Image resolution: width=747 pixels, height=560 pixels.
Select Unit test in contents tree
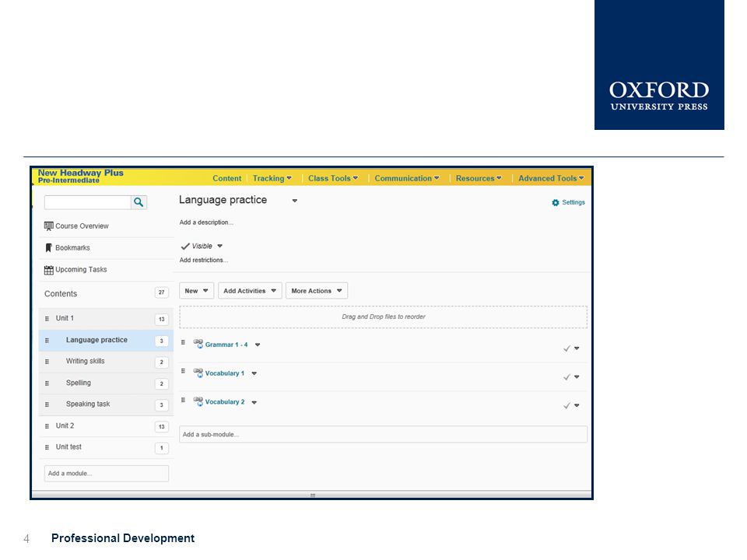click(x=68, y=446)
